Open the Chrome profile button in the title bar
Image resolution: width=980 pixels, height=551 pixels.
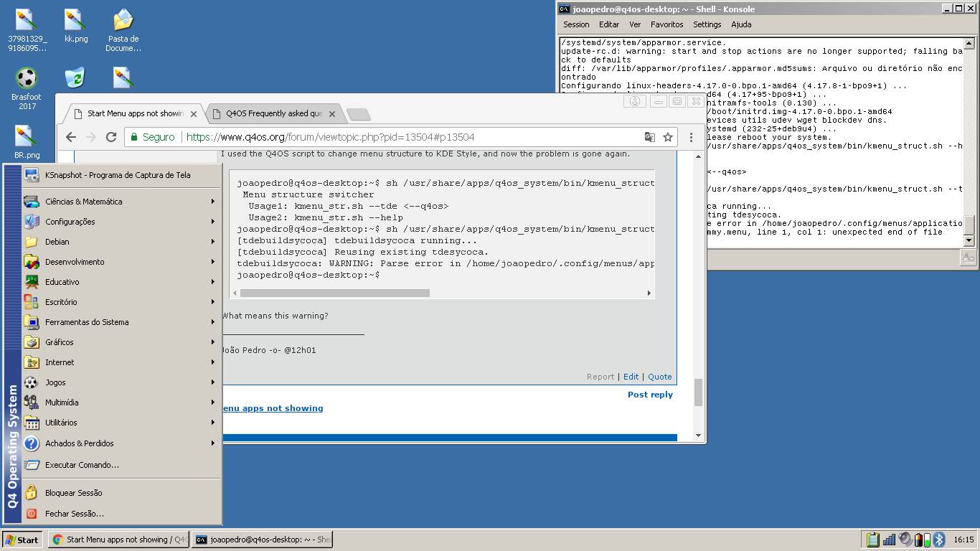click(x=635, y=102)
